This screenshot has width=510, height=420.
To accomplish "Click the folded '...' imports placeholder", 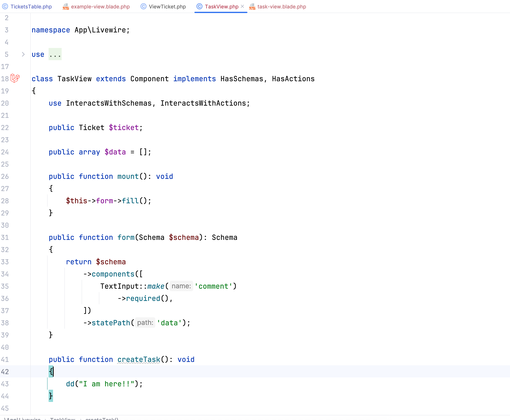I will (55, 54).
